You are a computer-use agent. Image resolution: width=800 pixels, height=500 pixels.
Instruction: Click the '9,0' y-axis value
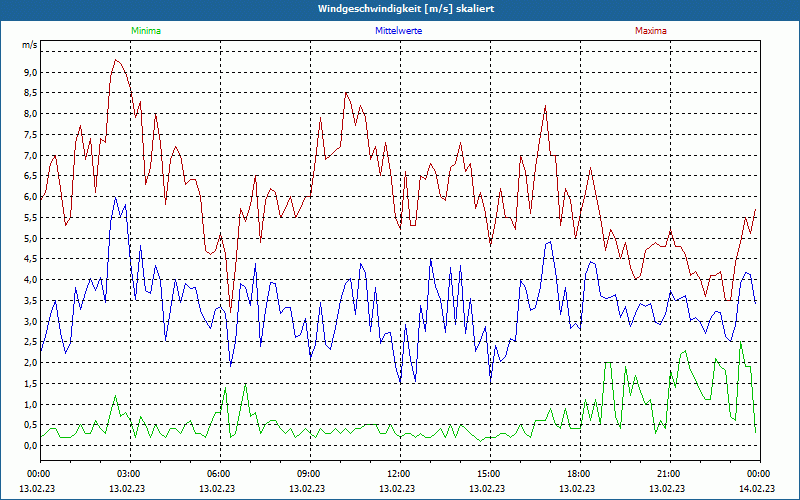coord(31,72)
